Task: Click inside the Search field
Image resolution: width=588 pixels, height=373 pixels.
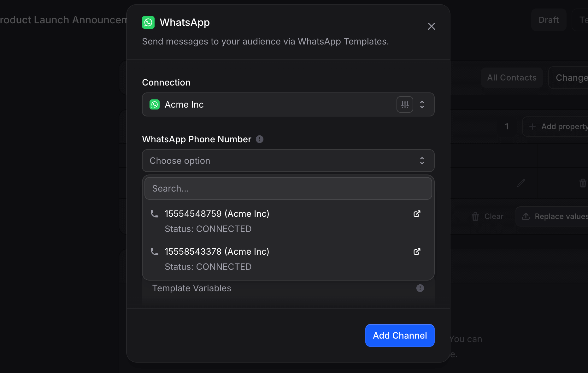Action: click(288, 188)
